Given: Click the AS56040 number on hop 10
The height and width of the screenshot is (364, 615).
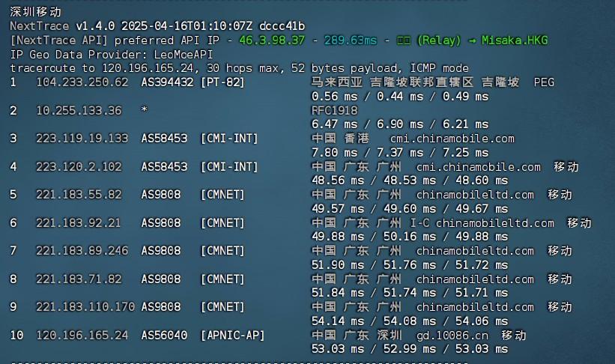Looking at the screenshot, I should 164,336.
